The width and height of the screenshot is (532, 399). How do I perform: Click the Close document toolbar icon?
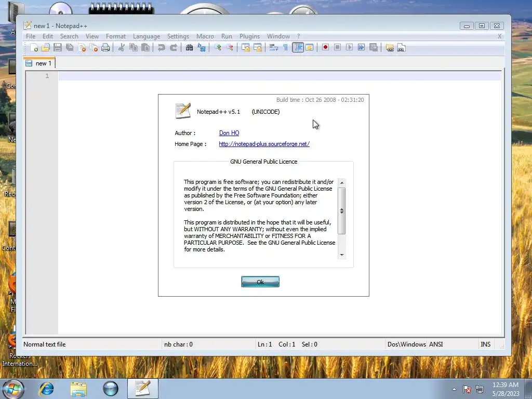pyautogui.click(x=82, y=47)
